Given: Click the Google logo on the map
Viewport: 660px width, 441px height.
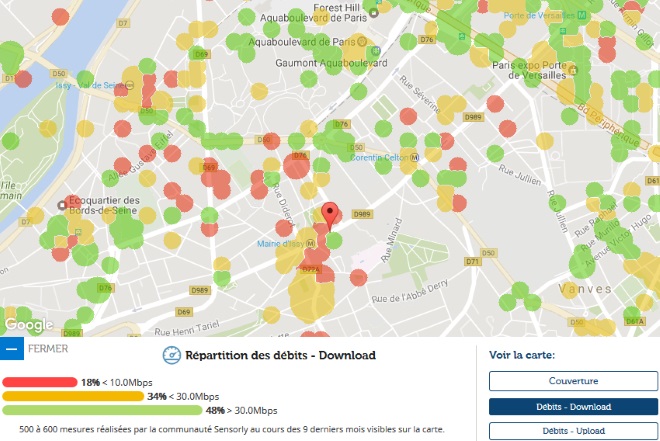Looking at the screenshot, I should point(28,325).
